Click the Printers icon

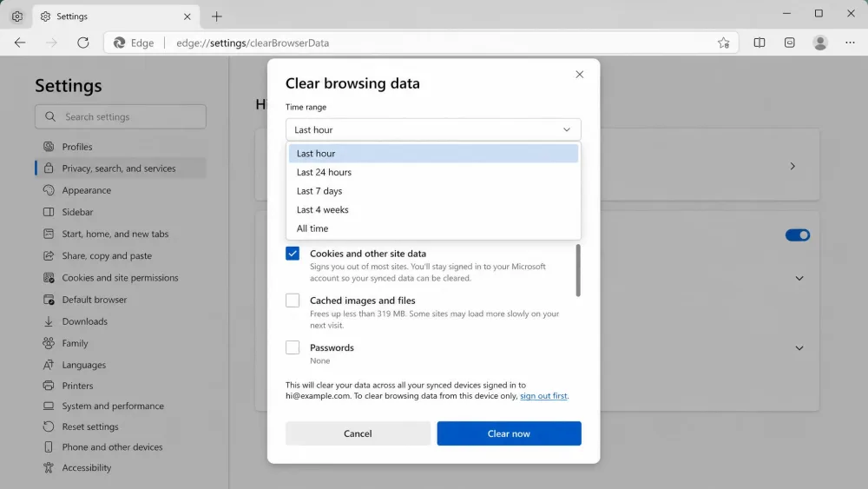click(x=49, y=386)
